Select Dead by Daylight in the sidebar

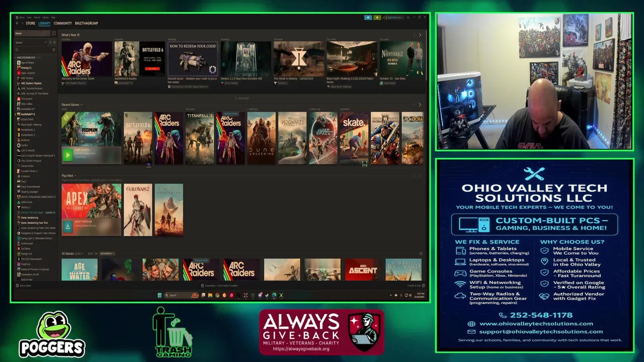point(29,192)
